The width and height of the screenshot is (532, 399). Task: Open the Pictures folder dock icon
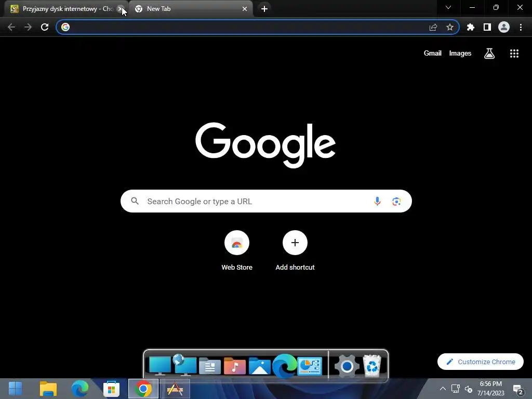click(x=260, y=366)
